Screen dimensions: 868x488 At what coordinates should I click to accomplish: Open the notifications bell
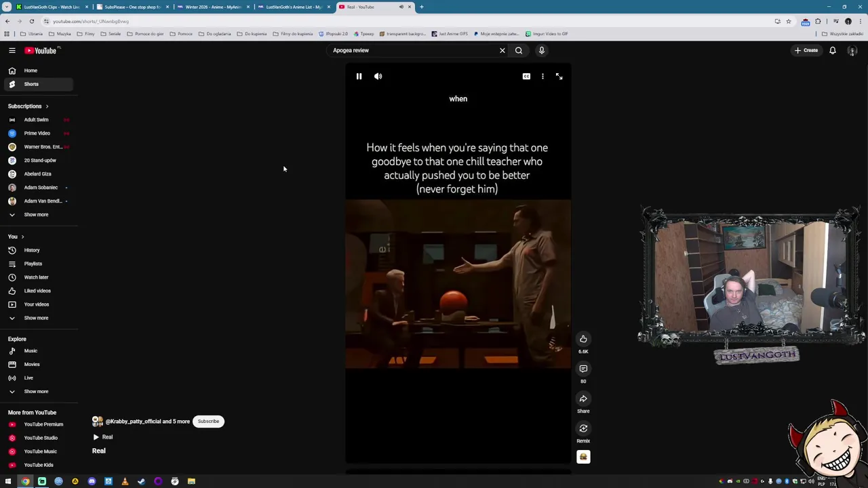(x=833, y=50)
